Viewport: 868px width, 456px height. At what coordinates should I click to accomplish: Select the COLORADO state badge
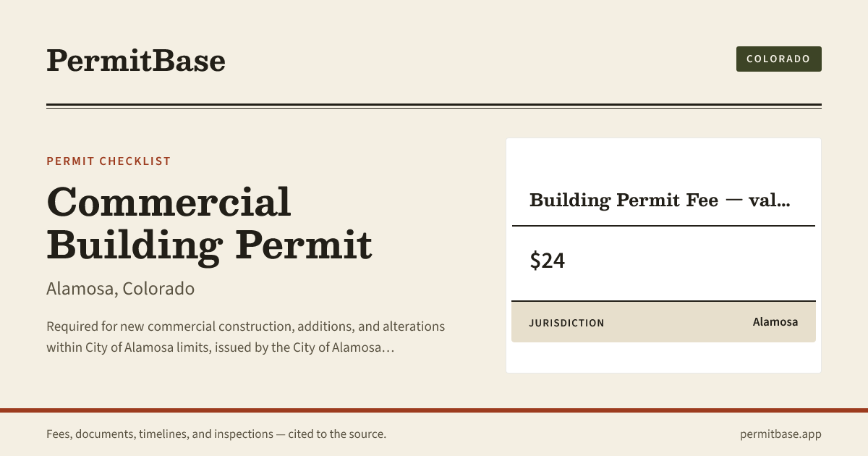(779, 59)
